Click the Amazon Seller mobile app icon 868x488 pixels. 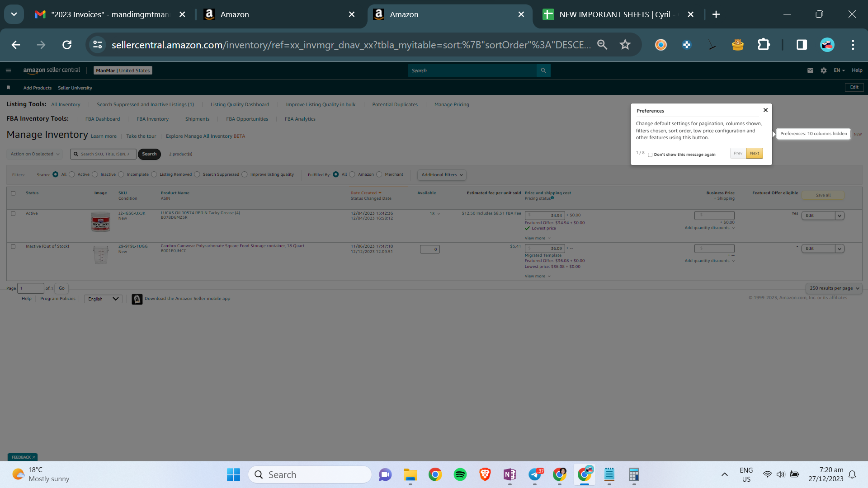[x=137, y=299]
